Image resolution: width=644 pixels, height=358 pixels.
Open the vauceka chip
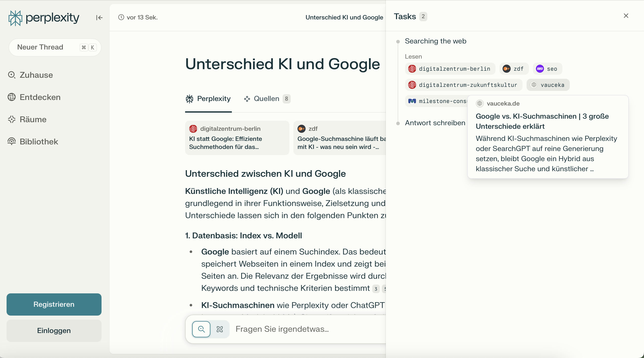tap(548, 85)
